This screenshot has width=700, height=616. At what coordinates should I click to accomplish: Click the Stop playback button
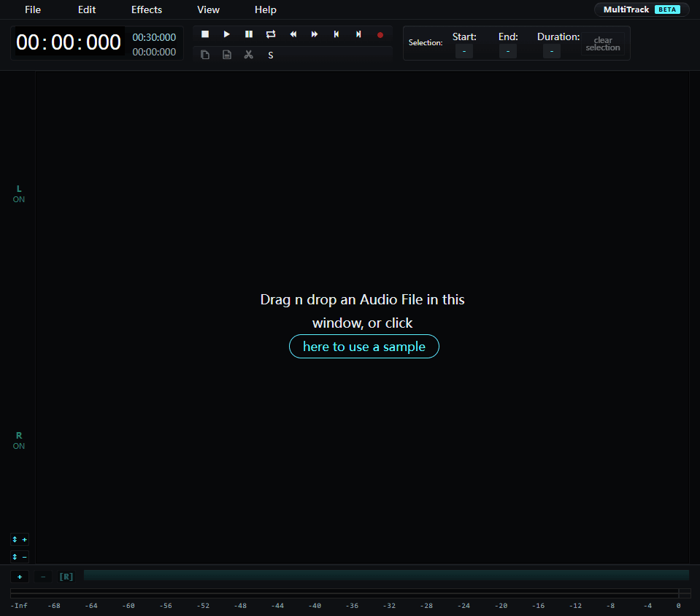(205, 34)
